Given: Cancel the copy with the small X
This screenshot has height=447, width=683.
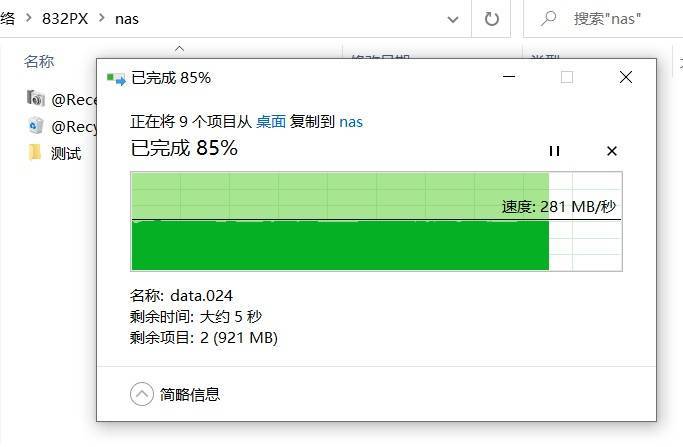Looking at the screenshot, I should point(612,151).
